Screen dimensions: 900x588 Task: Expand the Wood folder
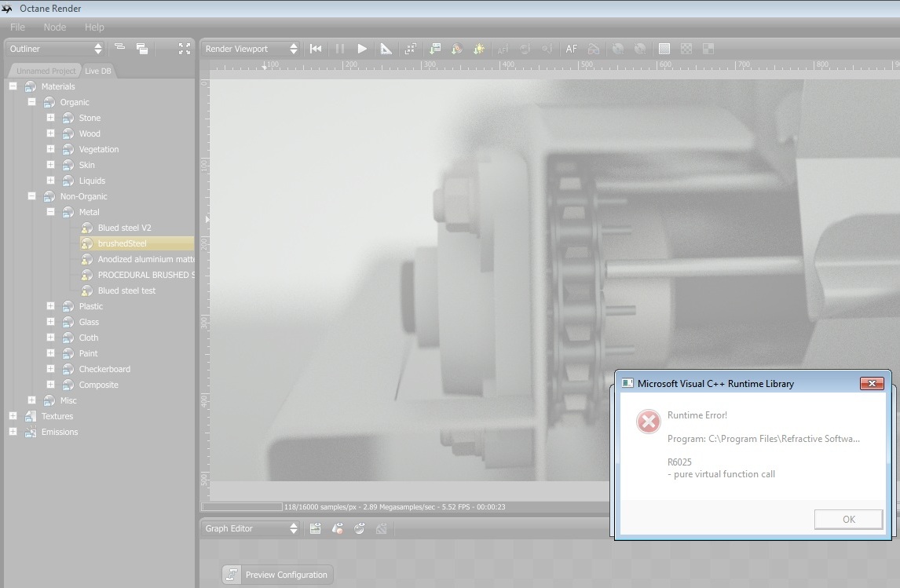(x=50, y=133)
